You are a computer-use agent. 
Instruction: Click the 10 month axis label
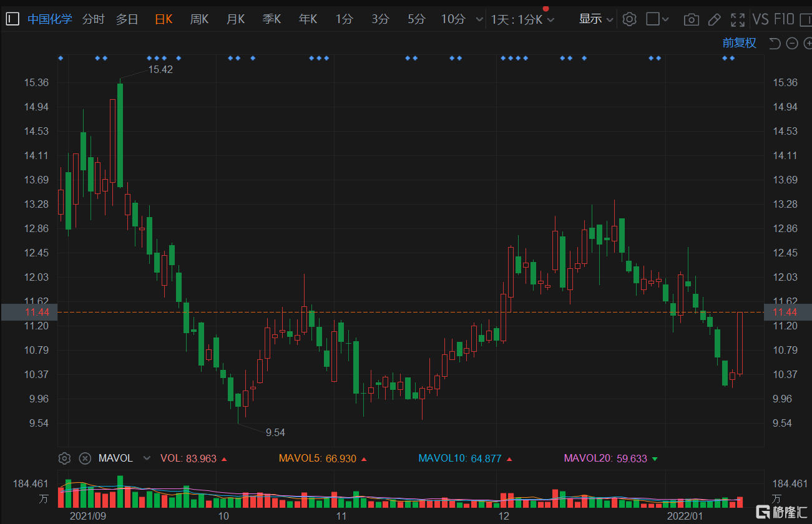click(x=223, y=516)
